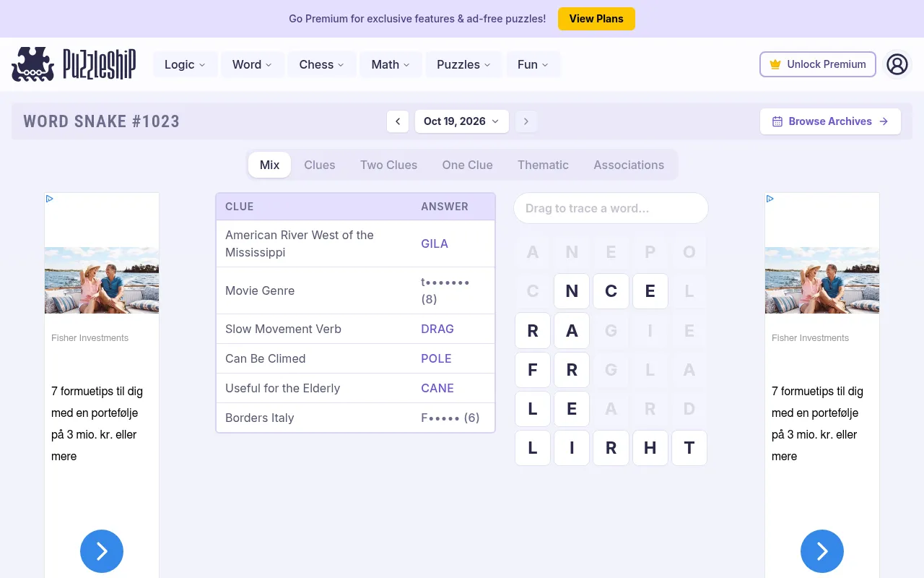Screen dimensions: 924x578
Task: Click the AdChoices icon on the right ad
Action: click(770, 199)
